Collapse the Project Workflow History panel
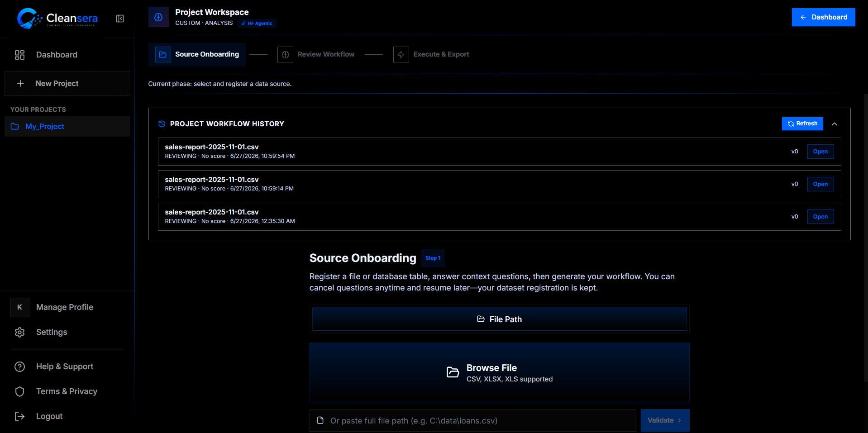Viewport: 868px width, 433px height. 835,124
